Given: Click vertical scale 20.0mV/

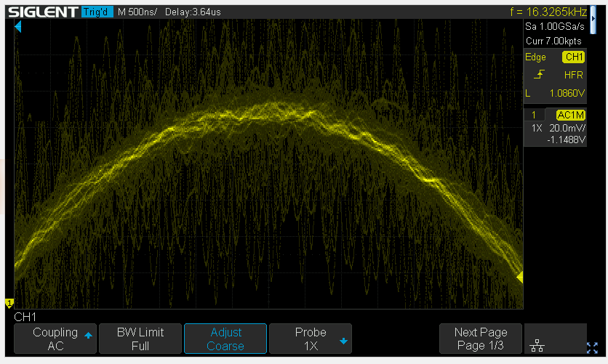Looking at the screenshot, I should tap(567, 128).
